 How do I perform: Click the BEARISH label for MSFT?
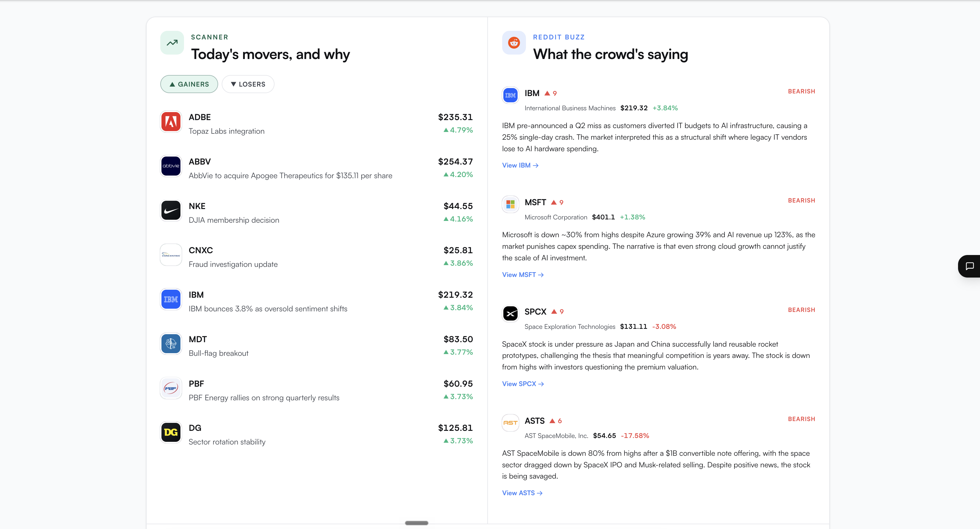tap(802, 201)
